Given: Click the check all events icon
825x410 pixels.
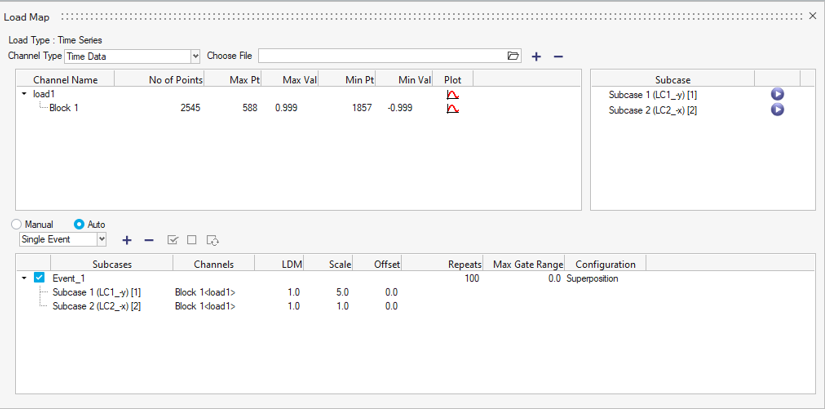Looking at the screenshot, I should [173, 240].
